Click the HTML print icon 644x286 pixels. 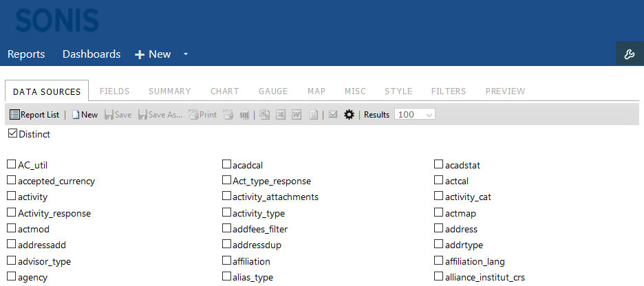pyautogui.click(x=228, y=115)
